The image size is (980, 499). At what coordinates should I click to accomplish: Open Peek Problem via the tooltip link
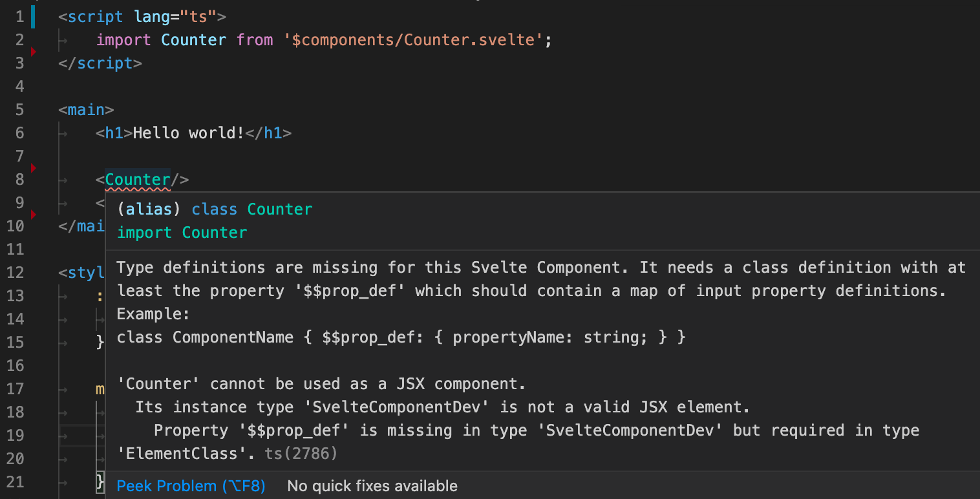pyautogui.click(x=191, y=485)
